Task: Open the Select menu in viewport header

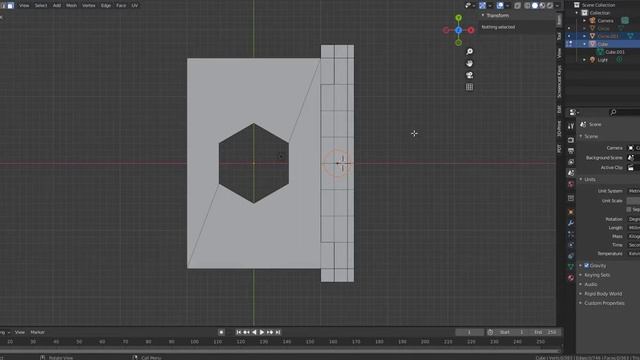Action: click(41, 5)
